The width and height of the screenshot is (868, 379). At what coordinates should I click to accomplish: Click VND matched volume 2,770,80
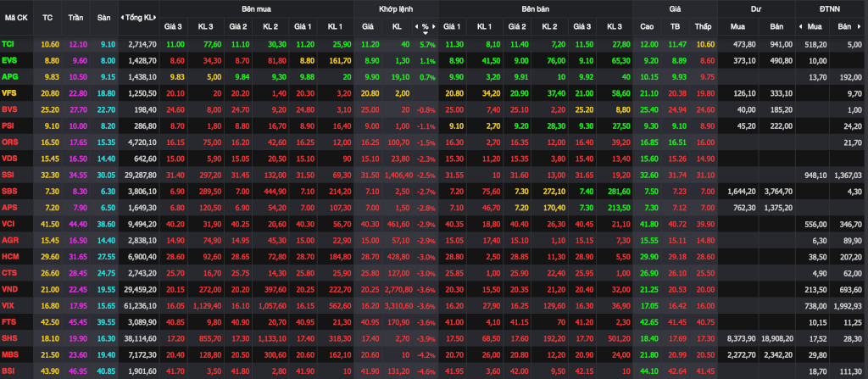(397, 288)
